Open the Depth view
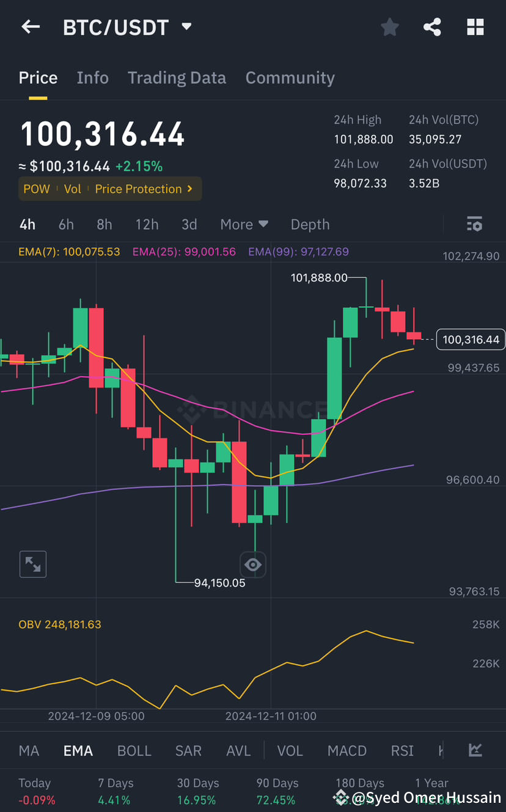The image size is (506, 812). tap(310, 224)
